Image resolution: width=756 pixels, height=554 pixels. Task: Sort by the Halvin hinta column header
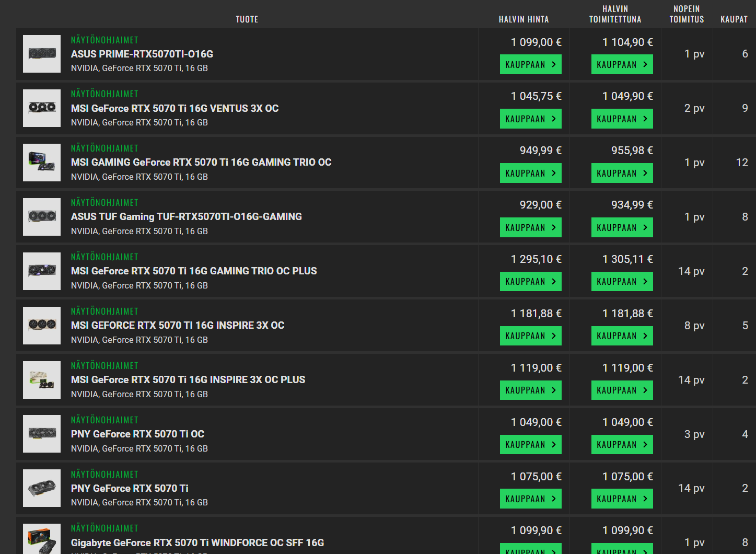coord(524,19)
